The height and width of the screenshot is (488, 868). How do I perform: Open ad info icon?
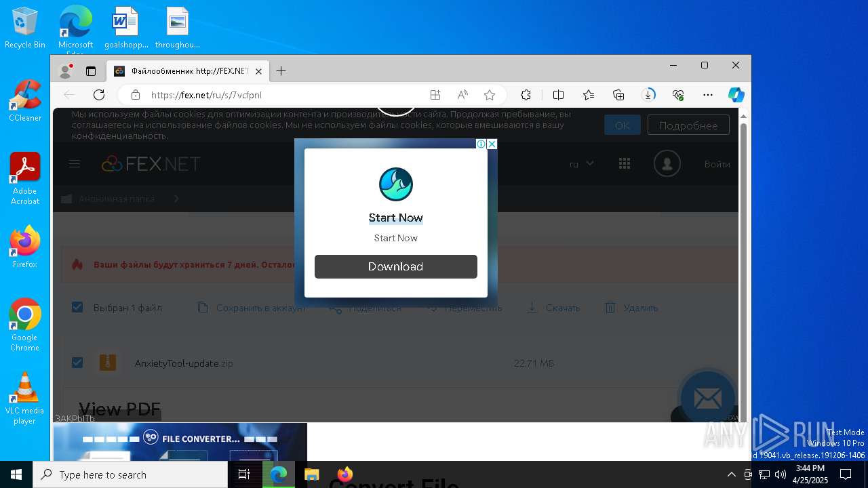[481, 144]
